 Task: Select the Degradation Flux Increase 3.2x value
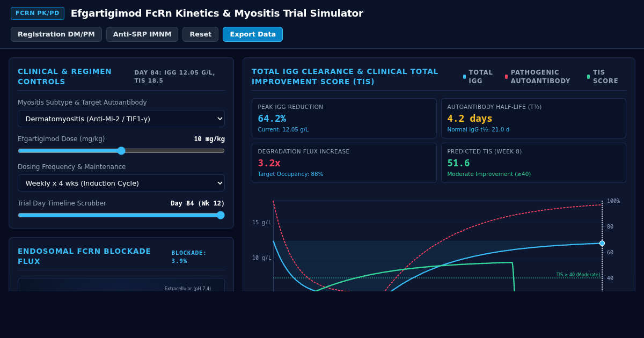(x=269, y=163)
